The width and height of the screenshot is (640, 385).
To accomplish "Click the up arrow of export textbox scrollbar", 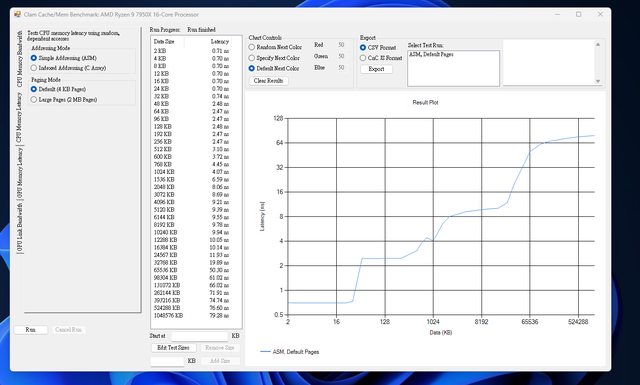I will 598,45.
